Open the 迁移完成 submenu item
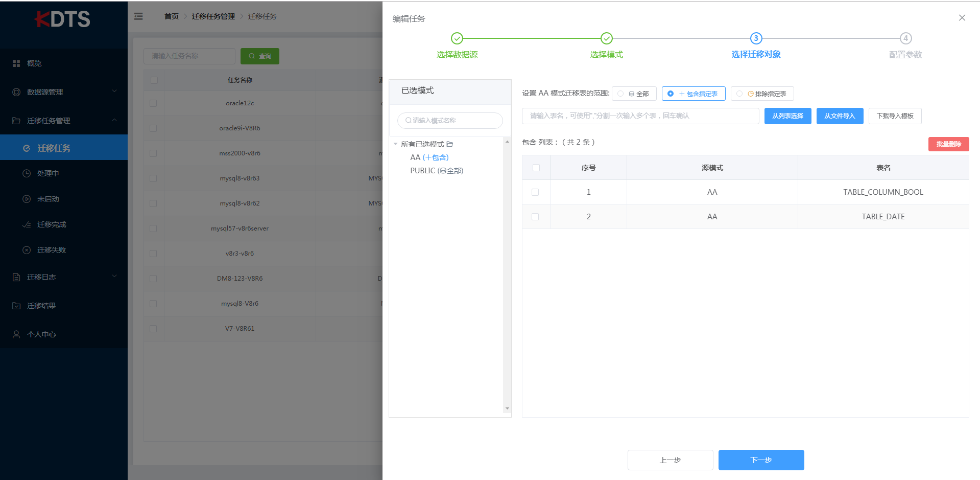The image size is (980, 480). 63,224
